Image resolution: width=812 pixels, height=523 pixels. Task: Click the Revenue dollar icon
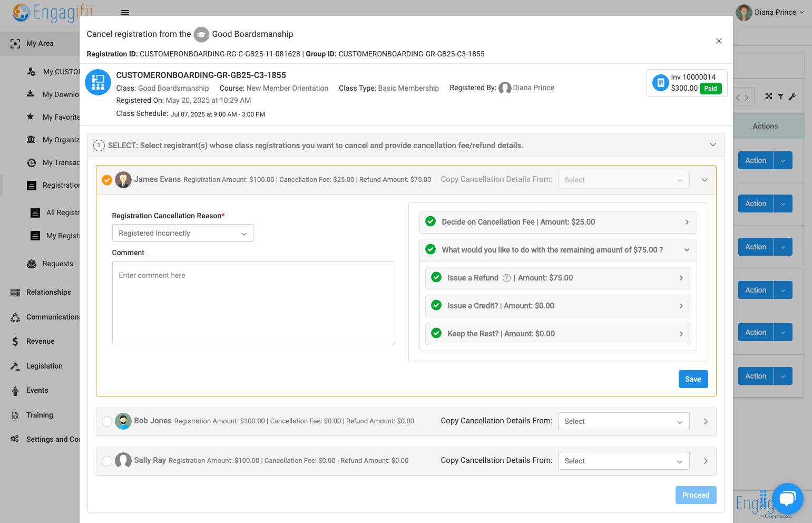15,342
